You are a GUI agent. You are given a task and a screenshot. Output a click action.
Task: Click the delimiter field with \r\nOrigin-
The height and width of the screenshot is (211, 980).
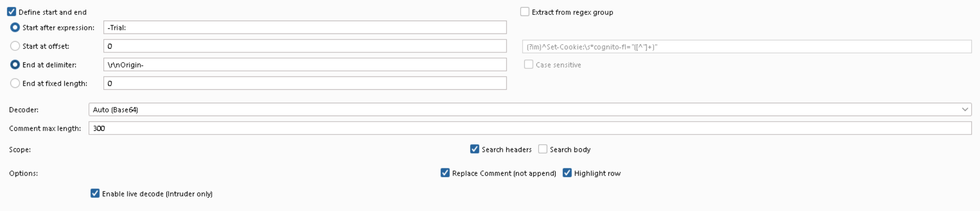(x=305, y=65)
